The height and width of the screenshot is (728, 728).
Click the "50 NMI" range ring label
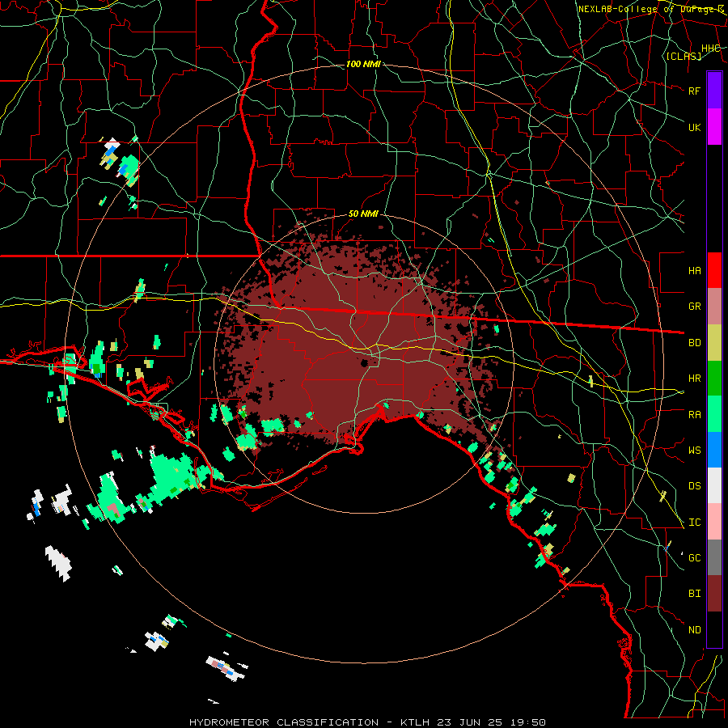[x=363, y=214]
